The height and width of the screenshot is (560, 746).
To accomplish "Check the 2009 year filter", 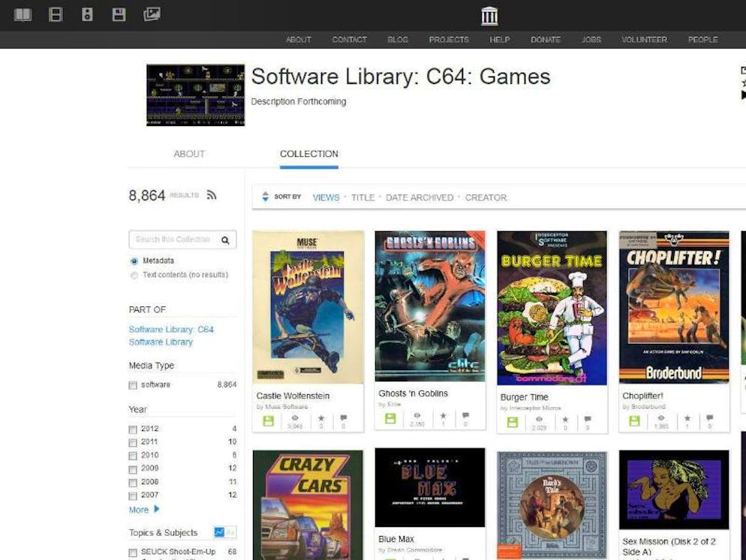I will pos(133,469).
